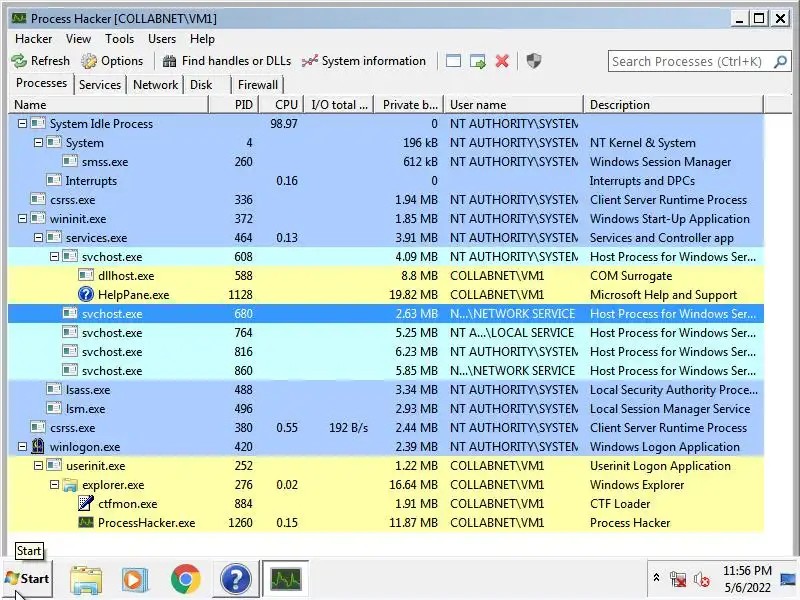
Task: Select the lsass.exe process row
Action: pos(386,390)
